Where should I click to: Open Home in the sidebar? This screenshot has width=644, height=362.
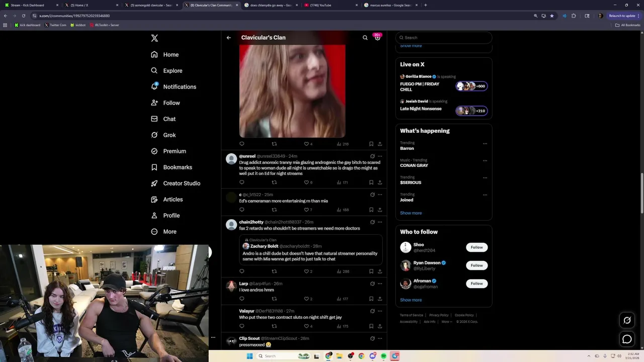165,55
